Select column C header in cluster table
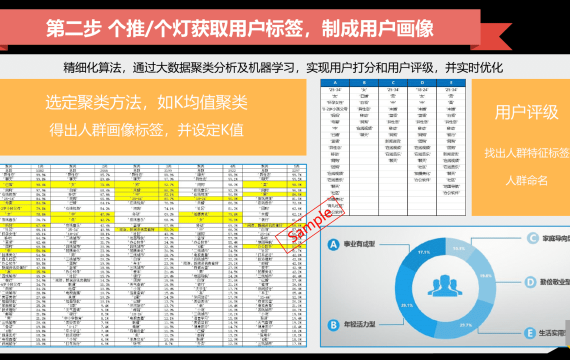Viewport: 570px width, 360px height. pos(393,83)
